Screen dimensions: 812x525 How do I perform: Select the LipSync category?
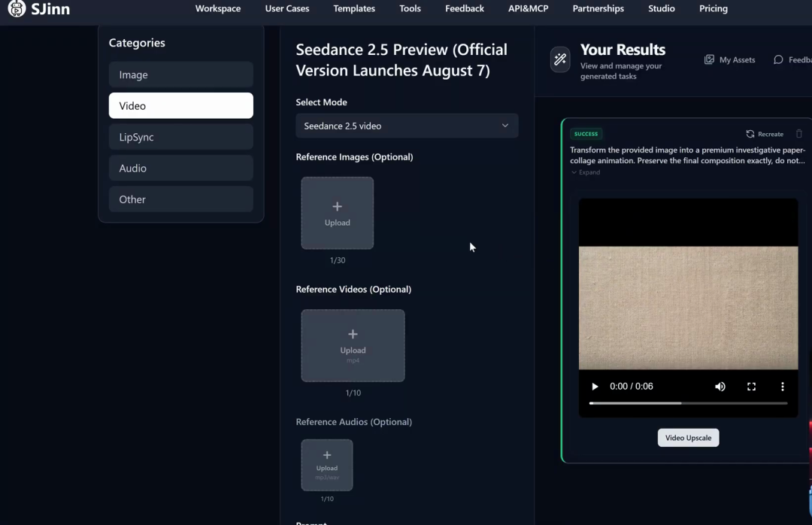pos(180,137)
